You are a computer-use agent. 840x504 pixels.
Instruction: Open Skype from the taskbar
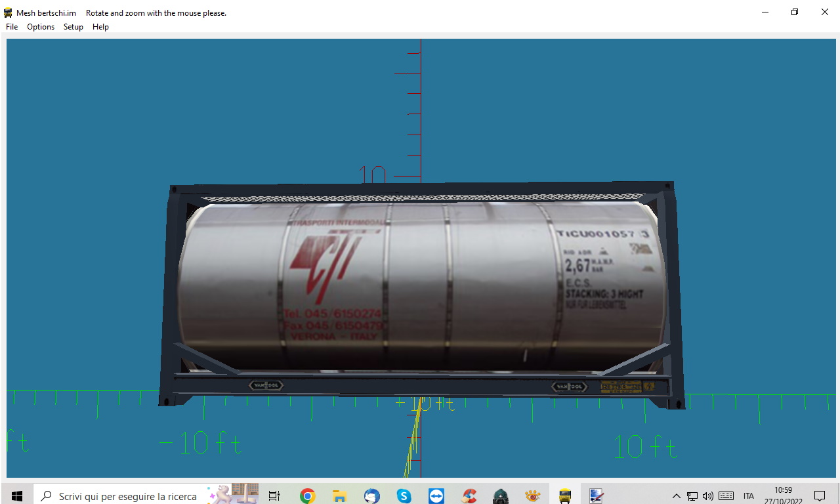click(404, 496)
